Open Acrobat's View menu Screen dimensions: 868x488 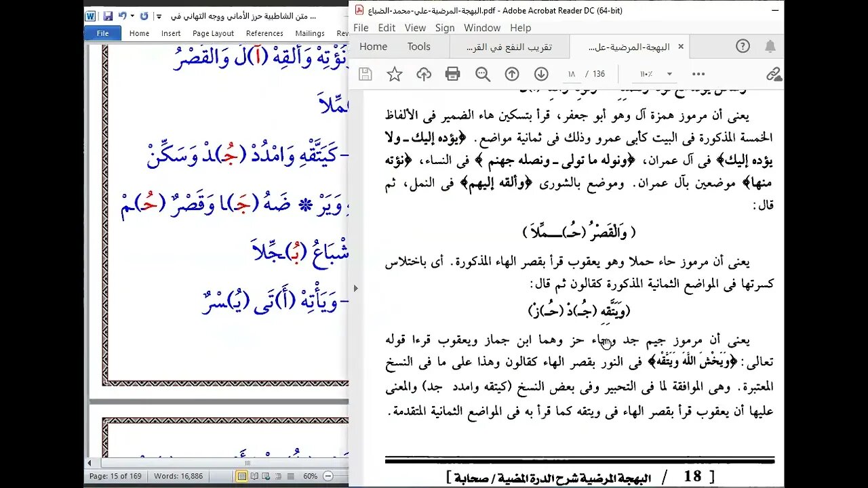tap(415, 28)
